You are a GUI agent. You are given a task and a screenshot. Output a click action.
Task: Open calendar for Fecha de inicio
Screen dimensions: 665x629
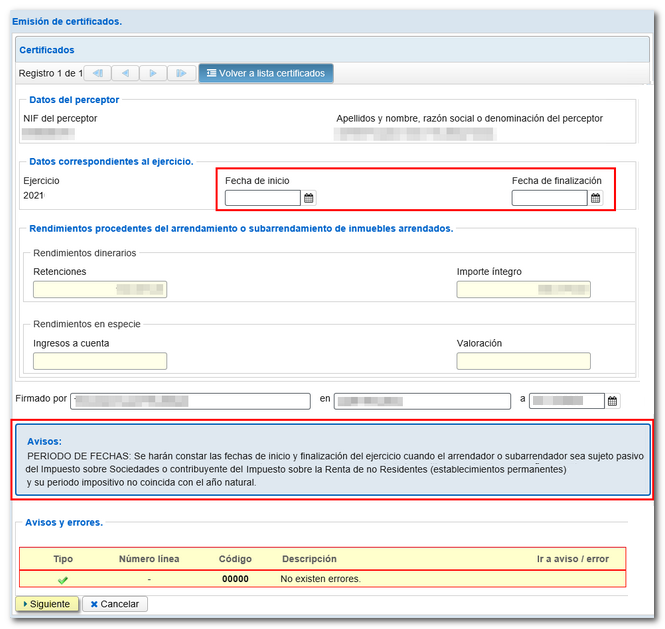coord(309,198)
